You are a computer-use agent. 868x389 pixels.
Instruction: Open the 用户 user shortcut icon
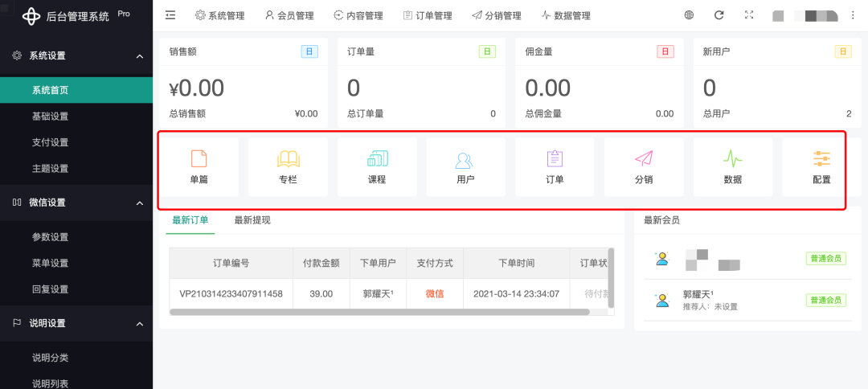[x=465, y=159]
